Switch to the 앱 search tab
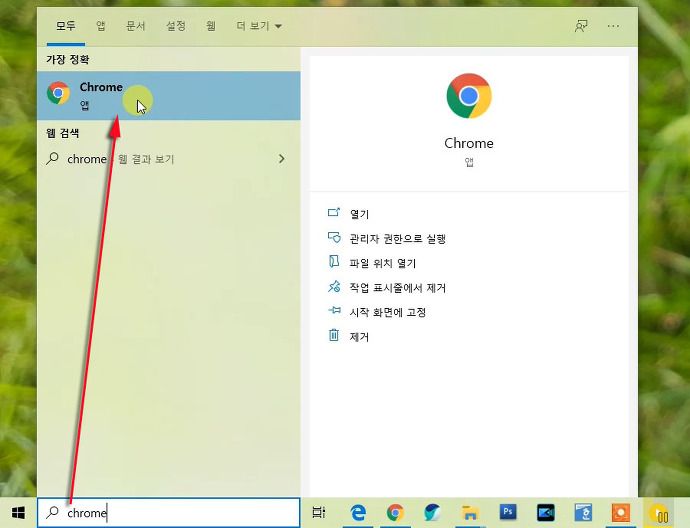 point(101,26)
